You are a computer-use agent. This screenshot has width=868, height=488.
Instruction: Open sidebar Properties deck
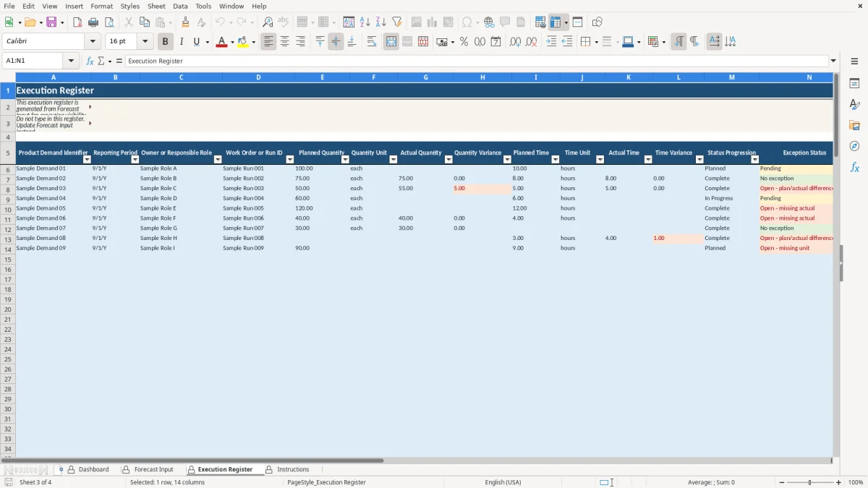(x=854, y=84)
